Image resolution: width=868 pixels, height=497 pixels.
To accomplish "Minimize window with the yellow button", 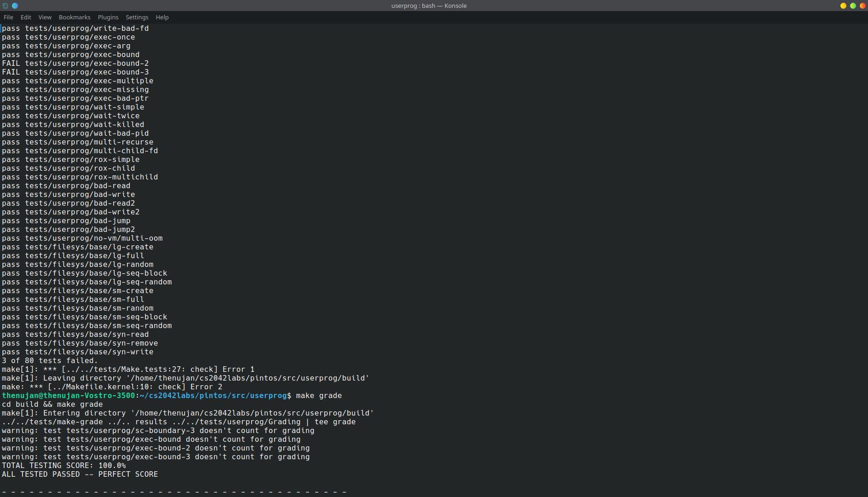I will [843, 6].
